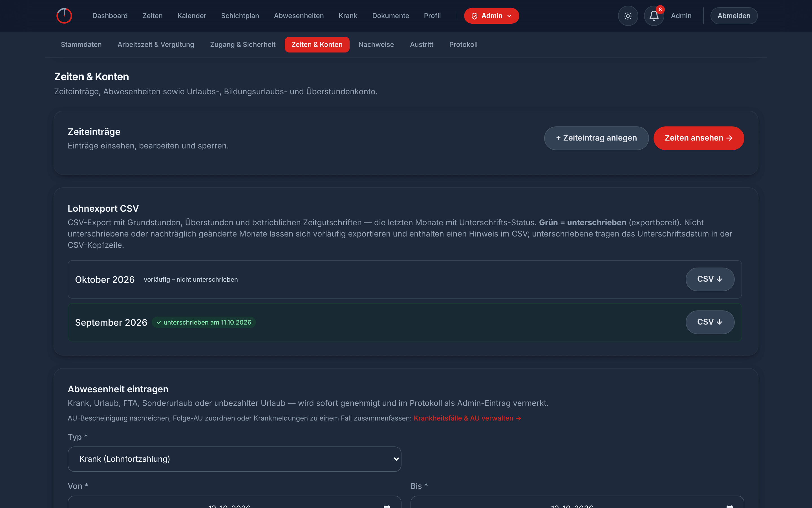Open Abwesenheiten in the navigation bar
This screenshot has width=812, height=508.
(299, 16)
